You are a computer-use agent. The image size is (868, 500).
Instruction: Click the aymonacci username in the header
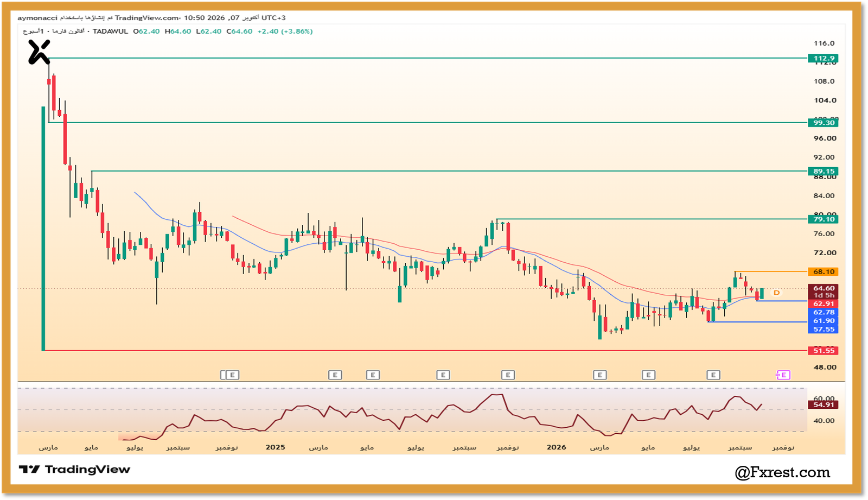tap(37, 18)
